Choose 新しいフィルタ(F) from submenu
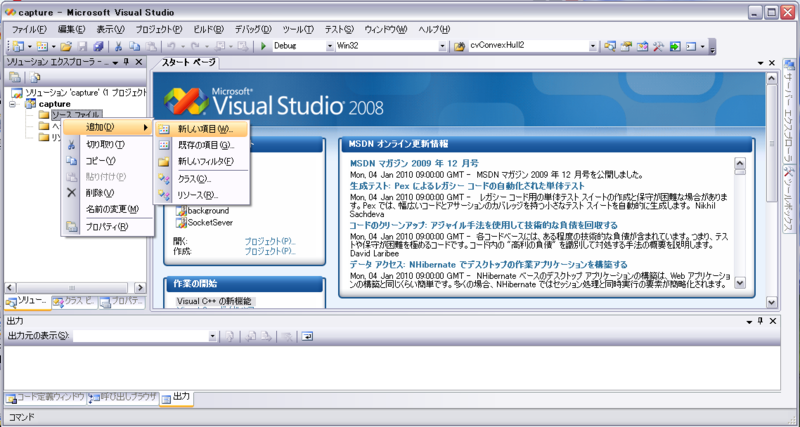800x427 pixels. [x=202, y=161]
